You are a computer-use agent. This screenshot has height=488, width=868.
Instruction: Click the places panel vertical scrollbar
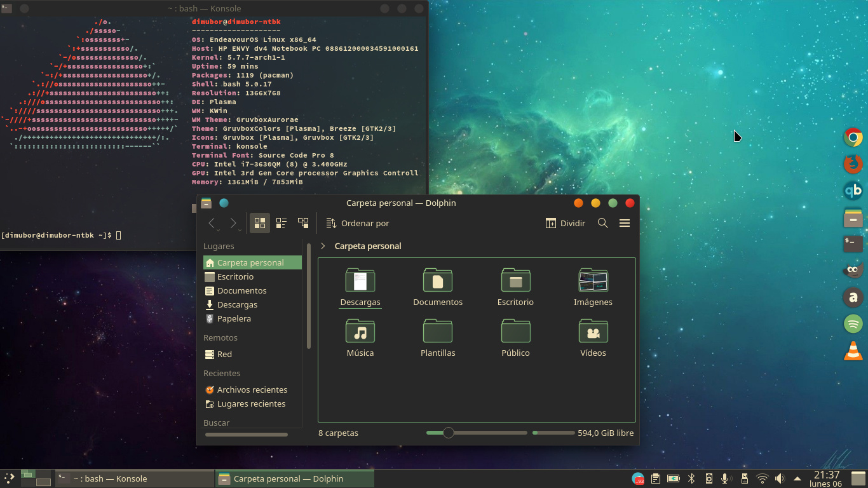pyautogui.click(x=309, y=295)
